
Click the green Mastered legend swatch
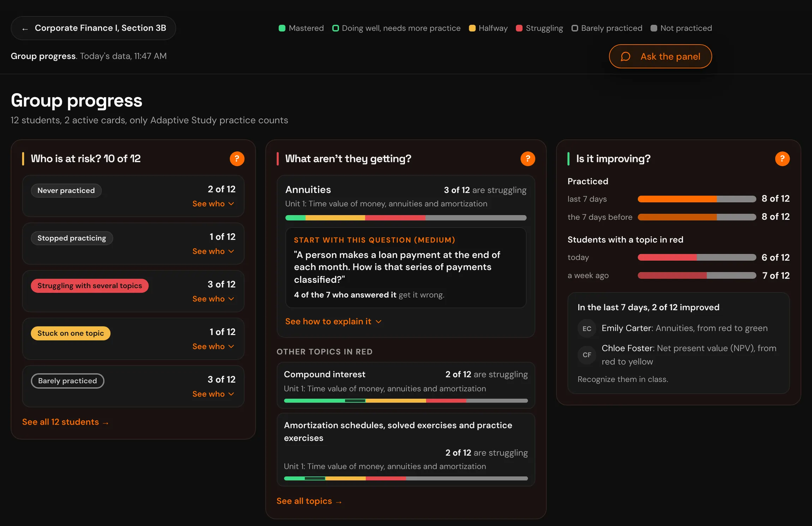(282, 28)
